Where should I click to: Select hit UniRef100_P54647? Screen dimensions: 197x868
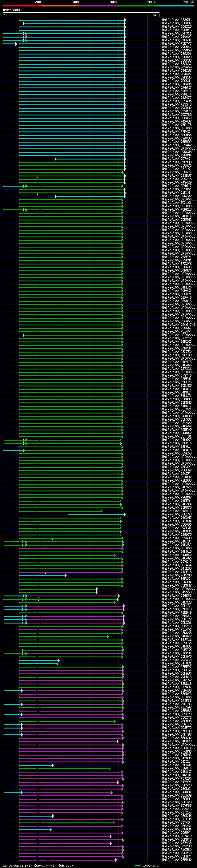[x=177, y=186]
